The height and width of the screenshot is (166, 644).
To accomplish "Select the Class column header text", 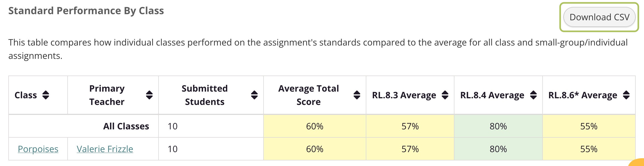I will click(x=26, y=95).
